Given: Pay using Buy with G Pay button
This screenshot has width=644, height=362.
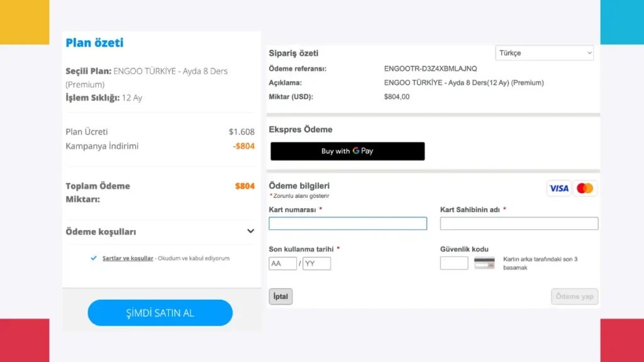Looking at the screenshot, I should pos(347,151).
